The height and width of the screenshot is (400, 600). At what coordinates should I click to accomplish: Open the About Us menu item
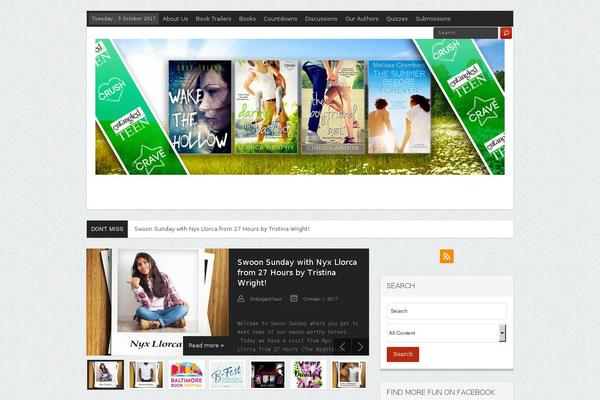pos(175,19)
